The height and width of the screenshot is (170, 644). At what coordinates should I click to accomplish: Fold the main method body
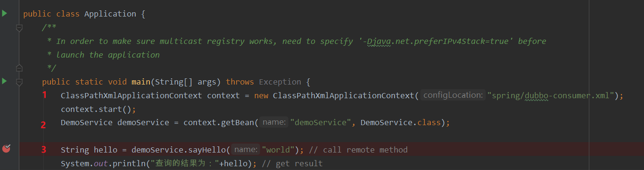tap(19, 82)
